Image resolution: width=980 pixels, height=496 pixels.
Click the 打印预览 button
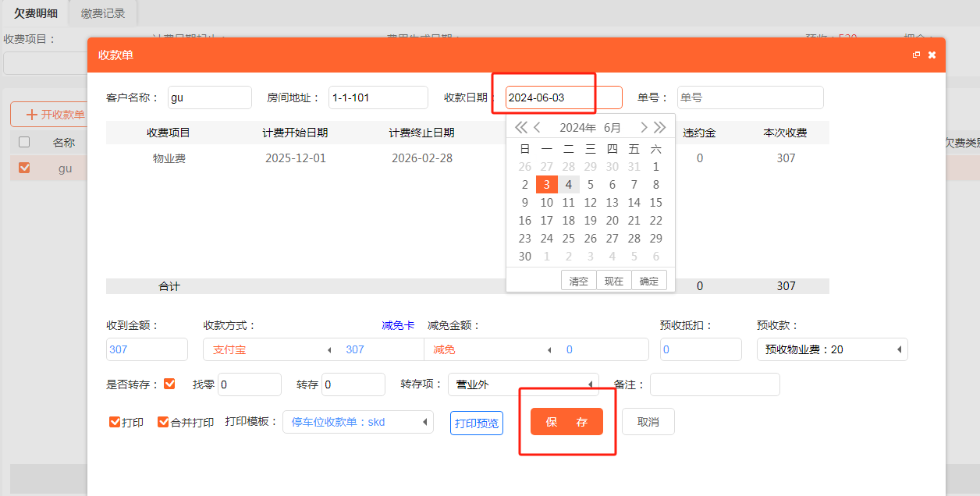point(477,423)
